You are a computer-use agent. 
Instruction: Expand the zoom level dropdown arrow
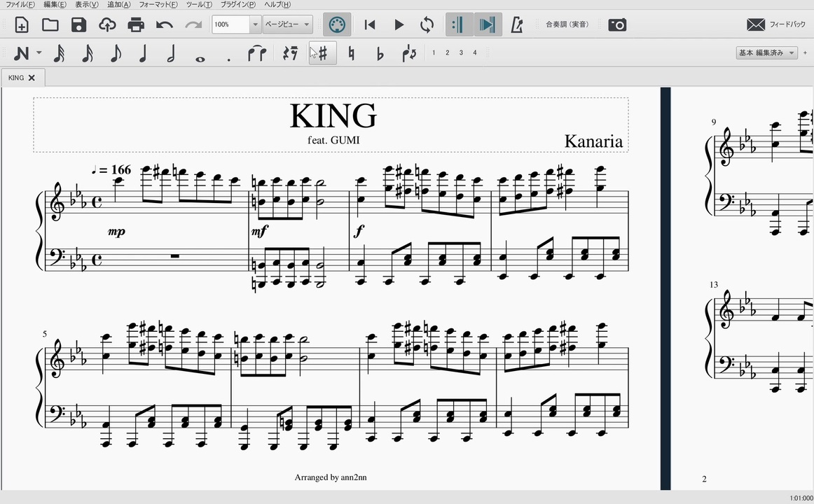pyautogui.click(x=255, y=25)
